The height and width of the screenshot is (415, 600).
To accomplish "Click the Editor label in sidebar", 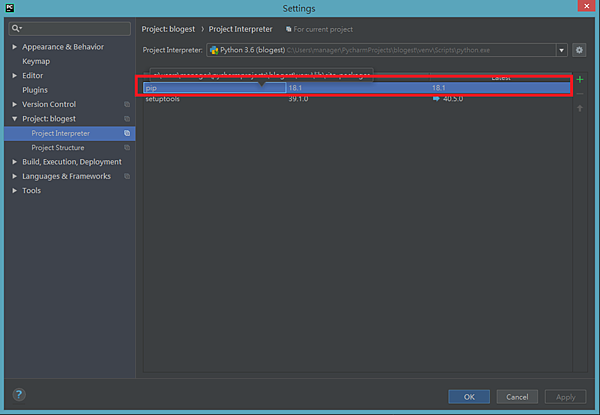I will click(x=33, y=75).
